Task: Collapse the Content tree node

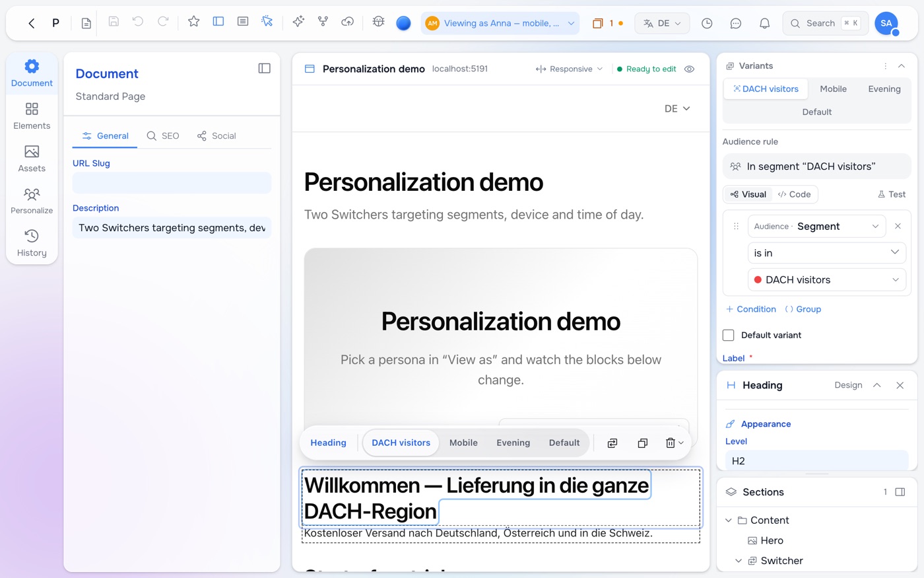Action: (729, 521)
